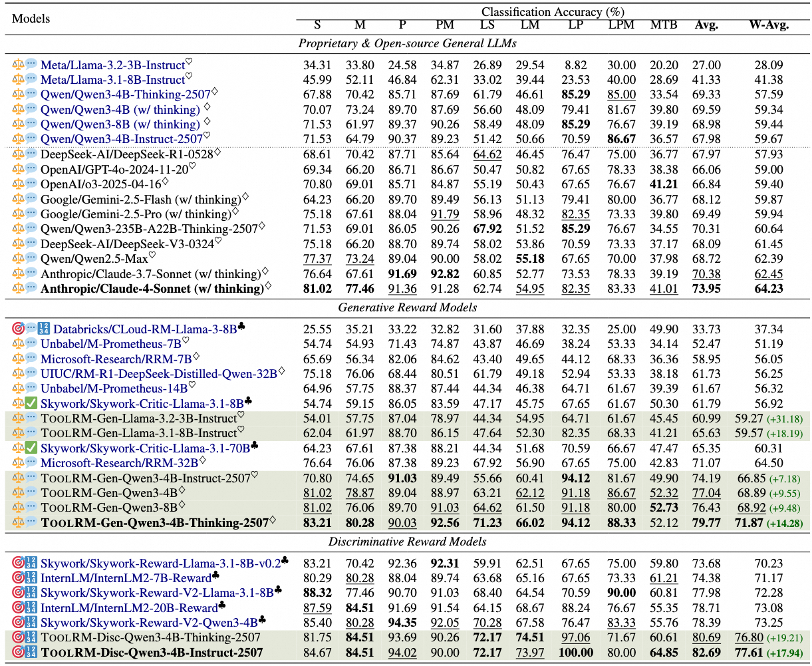Open the Microsoft-Research/RRM-32B link
The image size is (812, 666).
tap(119, 463)
